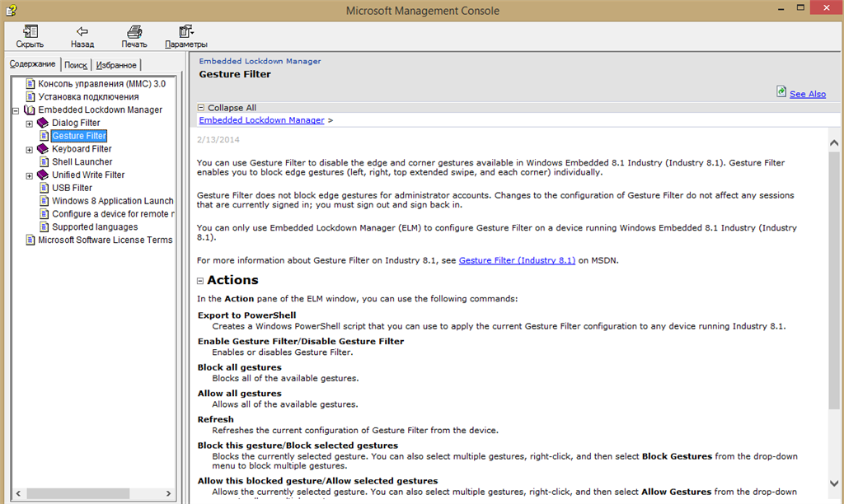844x504 pixels.
Task: Click the See Also link
Action: 808,94
